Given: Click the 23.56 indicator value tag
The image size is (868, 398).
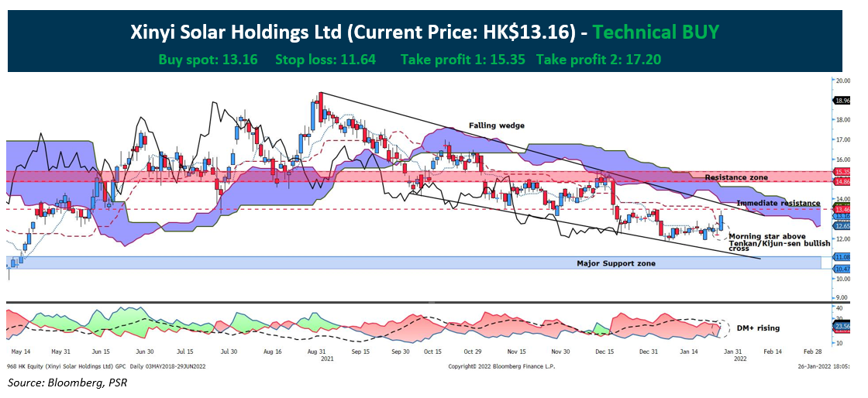Looking at the screenshot, I should [842, 327].
